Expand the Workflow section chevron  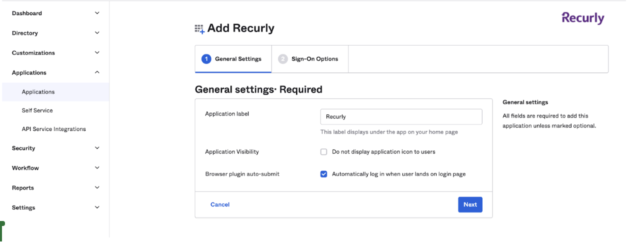97,168
